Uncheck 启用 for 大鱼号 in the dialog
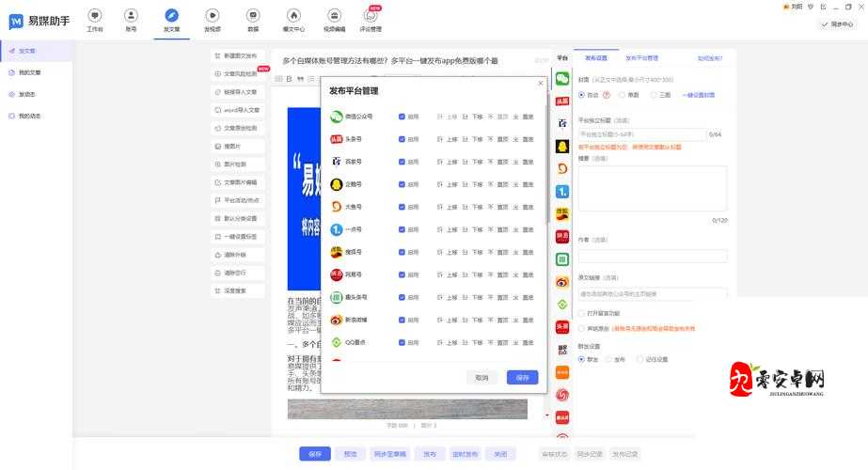Screen dimensions: 868x470 [x=402, y=207]
